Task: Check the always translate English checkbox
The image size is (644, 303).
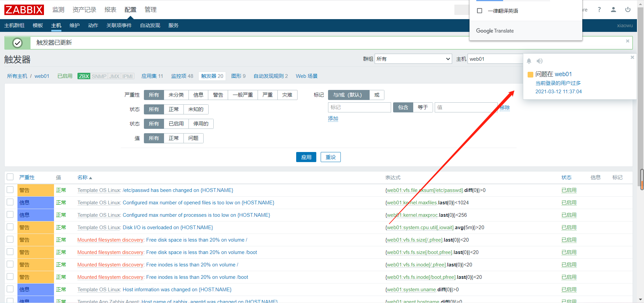Action: tap(480, 11)
